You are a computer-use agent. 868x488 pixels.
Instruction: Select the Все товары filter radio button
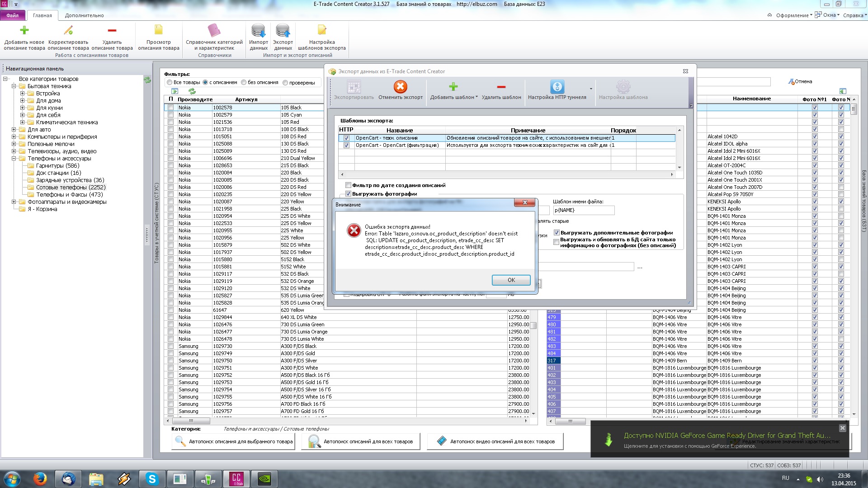pos(170,82)
